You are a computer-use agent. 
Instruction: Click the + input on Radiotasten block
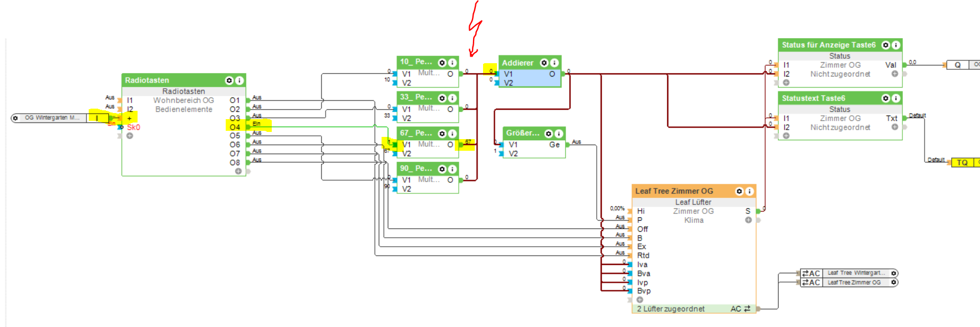pos(129,118)
